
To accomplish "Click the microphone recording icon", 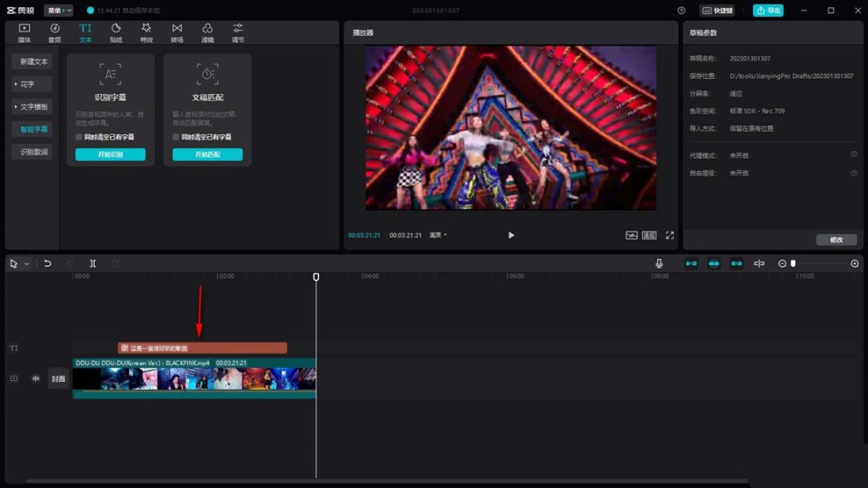I will coord(659,263).
